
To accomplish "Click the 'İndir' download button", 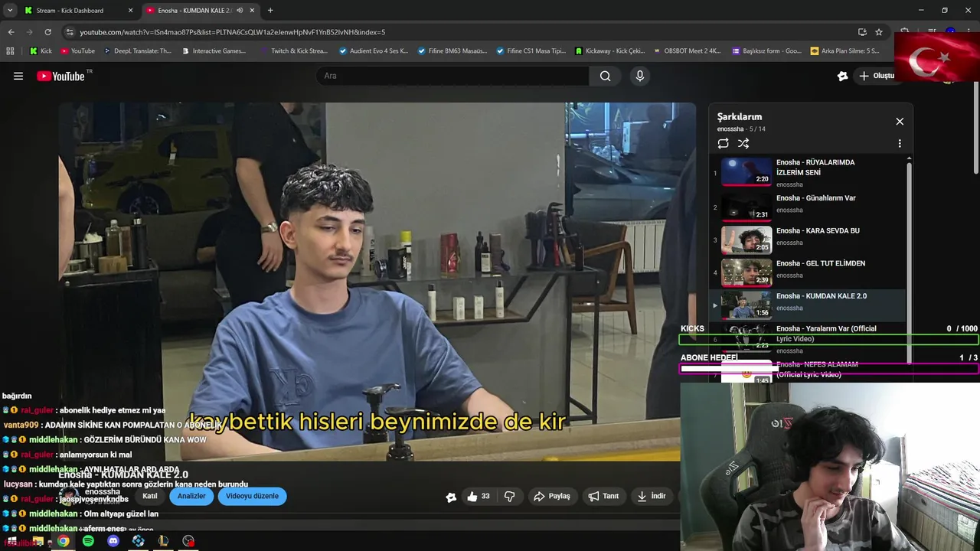I will [652, 497].
